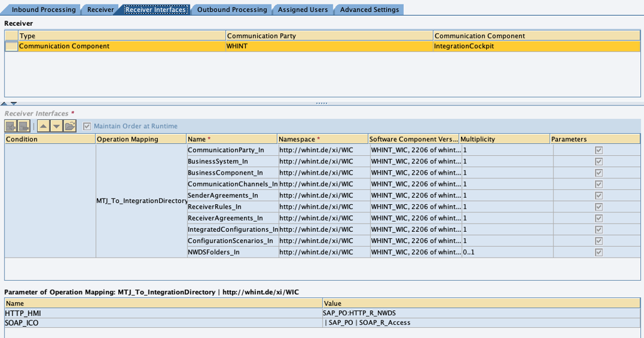Toggle Parameters checkbox for NWDSFolders_In row
The image size is (644, 338).
coord(599,252)
